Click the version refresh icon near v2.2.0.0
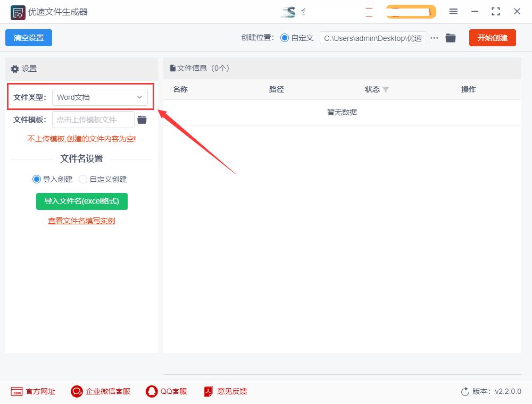Screen dimensions: 532x404 [463, 391]
